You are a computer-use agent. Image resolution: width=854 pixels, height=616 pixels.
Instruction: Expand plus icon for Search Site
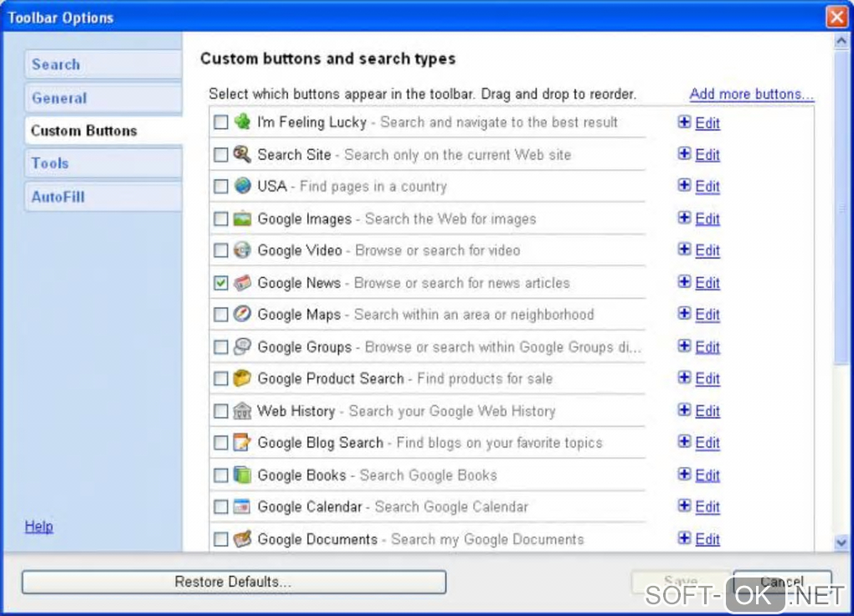tap(685, 154)
